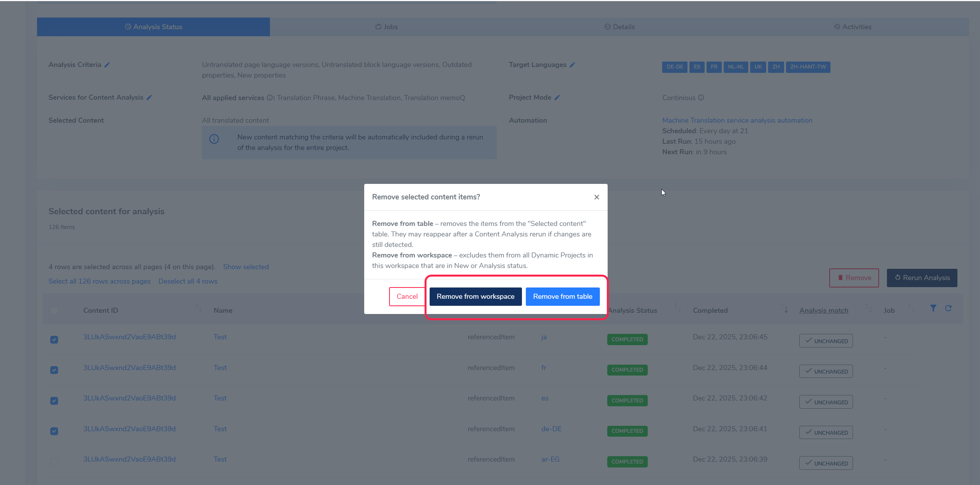Open Content ID link in ar-EG row
980x485 pixels.
129,459
